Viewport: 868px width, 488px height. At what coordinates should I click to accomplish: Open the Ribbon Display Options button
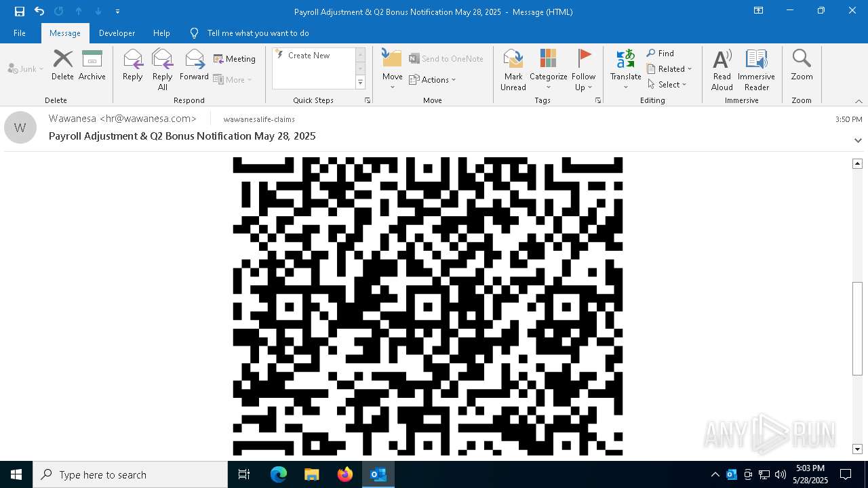point(759,11)
